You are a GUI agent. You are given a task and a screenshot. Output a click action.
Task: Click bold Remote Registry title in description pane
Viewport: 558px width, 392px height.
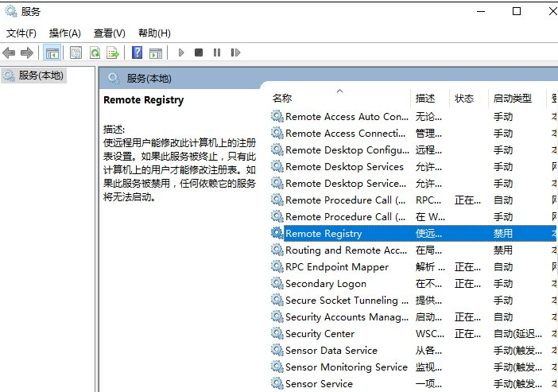coord(143,100)
